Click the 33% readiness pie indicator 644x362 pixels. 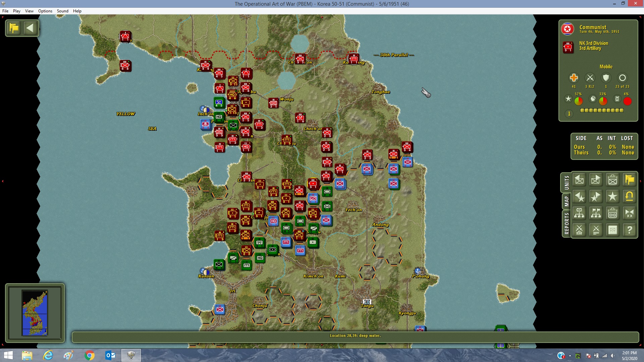(603, 101)
